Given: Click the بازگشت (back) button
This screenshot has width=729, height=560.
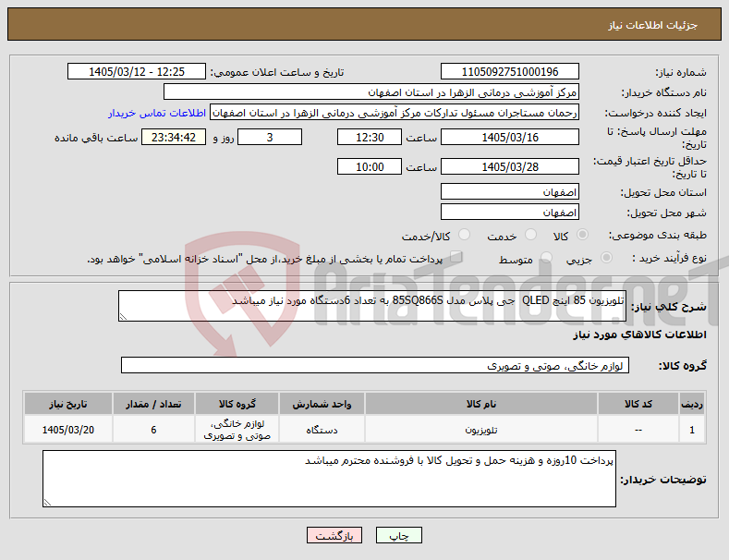Looking at the screenshot, I should [334, 535].
